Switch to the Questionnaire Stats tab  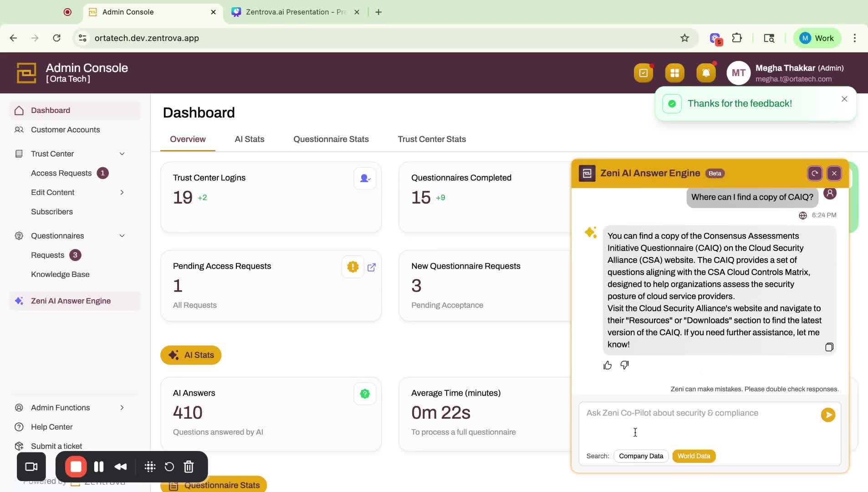point(331,139)
